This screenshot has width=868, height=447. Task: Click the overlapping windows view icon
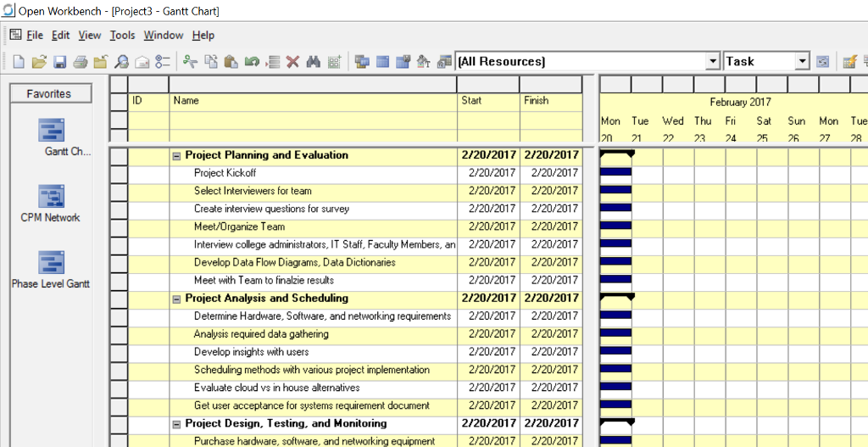click(362, 61)
